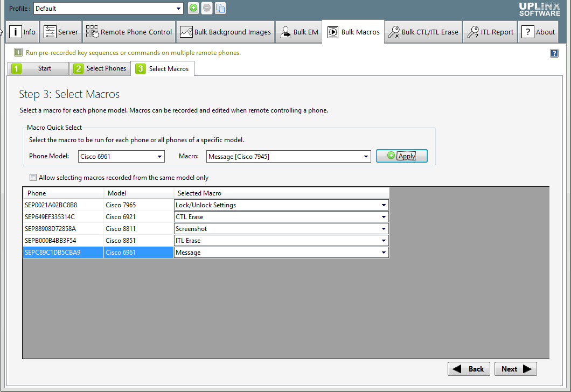This screenshot has width=571, height=392.
Task: Click the Cisco 8811 model cell
Action: point(139,228)
